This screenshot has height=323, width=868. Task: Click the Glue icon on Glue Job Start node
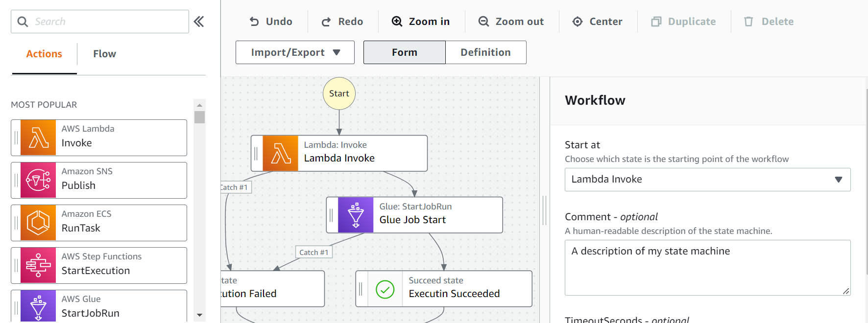tap(356, 215)
